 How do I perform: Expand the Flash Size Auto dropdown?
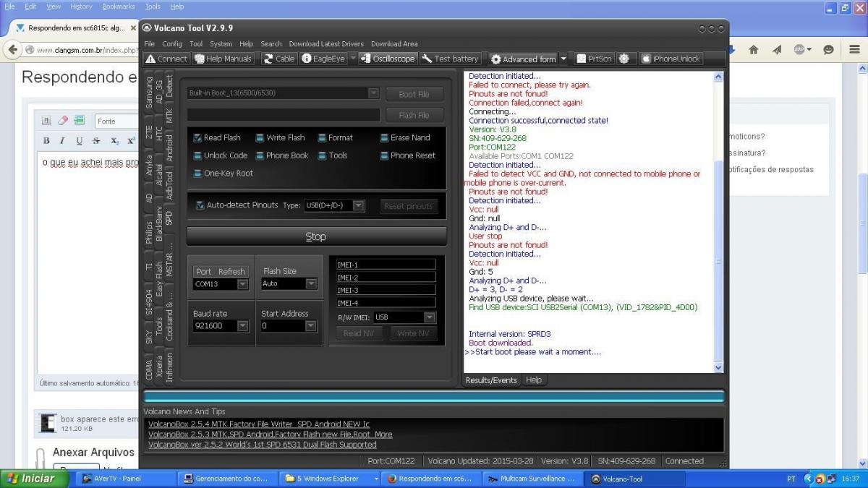(x=311, y=284)
